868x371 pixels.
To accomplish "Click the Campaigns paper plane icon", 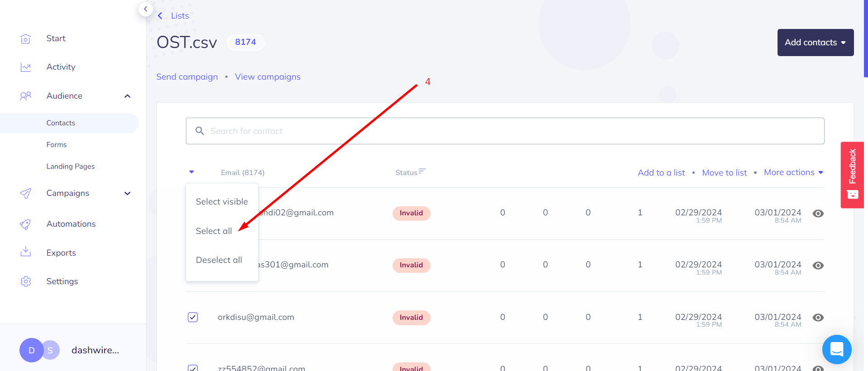I will coord(26,194).
